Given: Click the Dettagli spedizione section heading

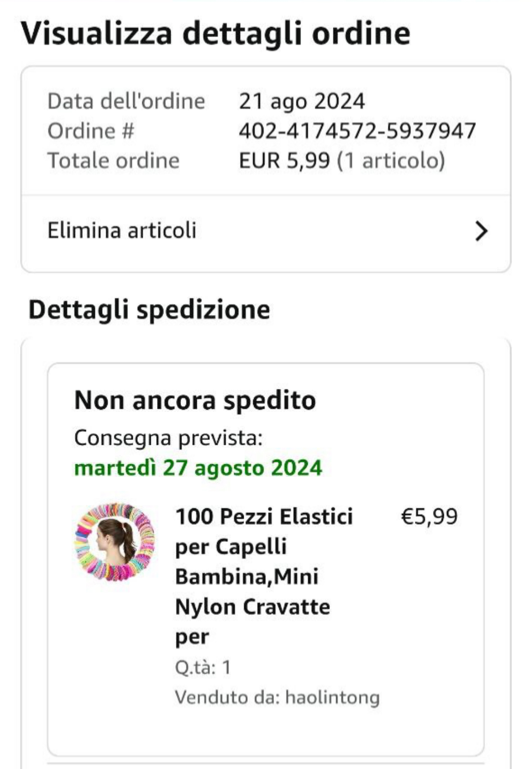Looking at the screenshot, I should (149, 310).
